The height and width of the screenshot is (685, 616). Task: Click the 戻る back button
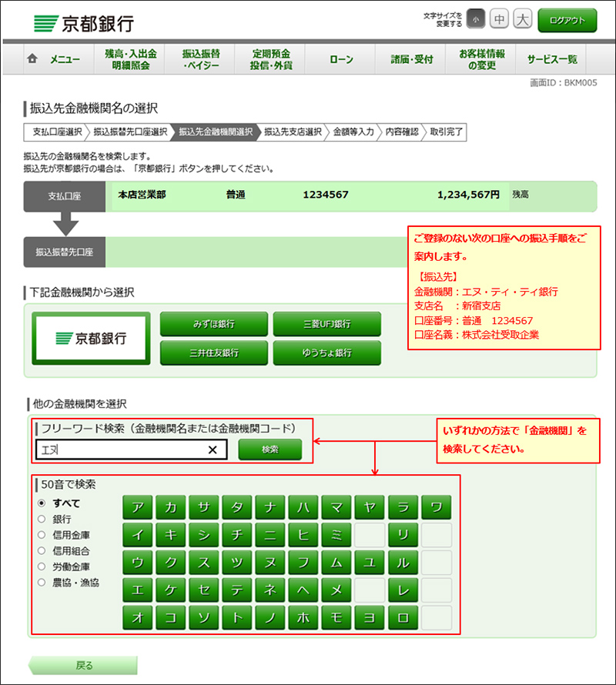tap(83, 665)
